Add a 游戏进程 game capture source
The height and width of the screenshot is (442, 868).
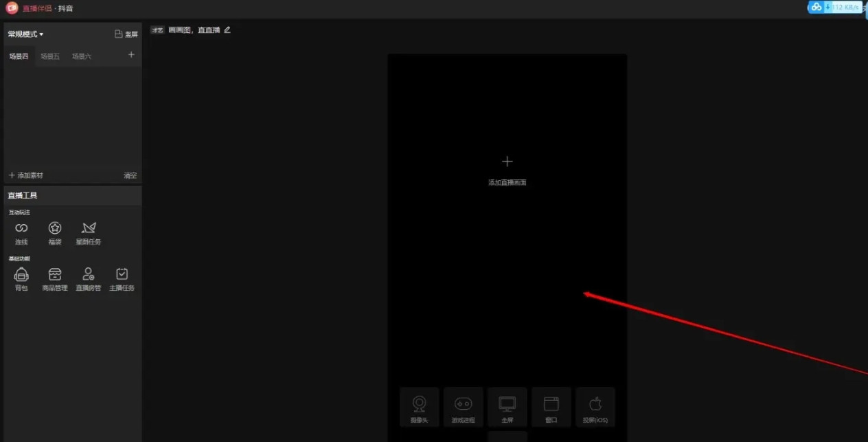pyautogui.click(x=463, y=407)
